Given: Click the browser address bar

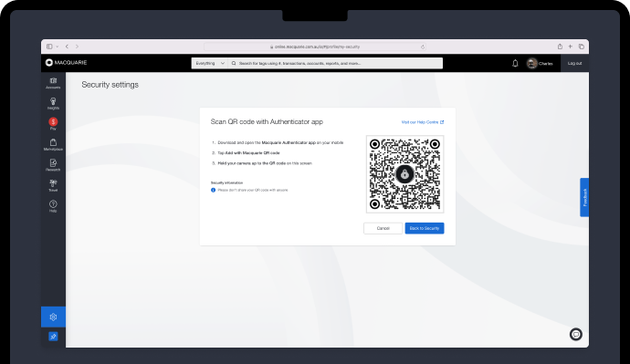Looking at the screenshot, I should pyautogui.click(x=315, y=47).
